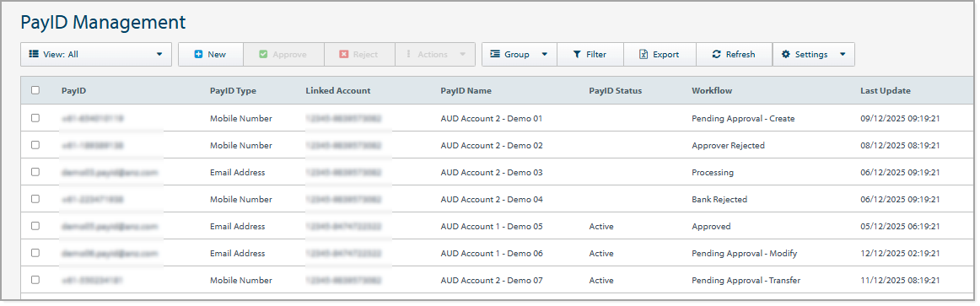
Task: Sort by PayID Status column header
Action: (616, 90)
